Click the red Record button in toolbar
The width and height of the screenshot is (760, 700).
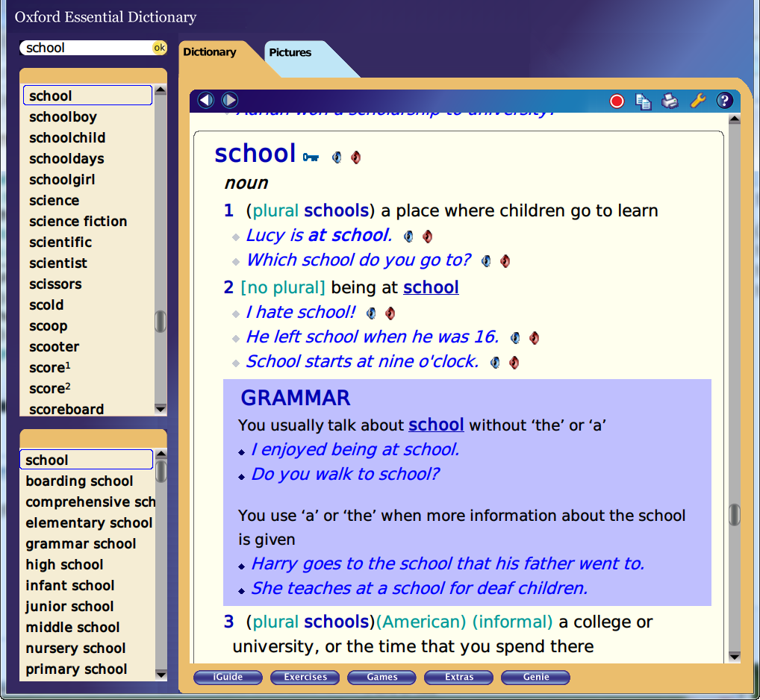pyautogui.click(x=617, y=101)
